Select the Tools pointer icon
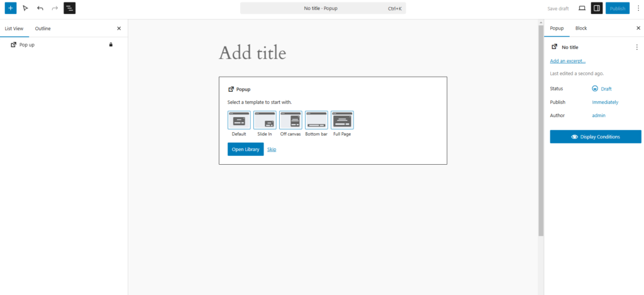 coord(25,8)
